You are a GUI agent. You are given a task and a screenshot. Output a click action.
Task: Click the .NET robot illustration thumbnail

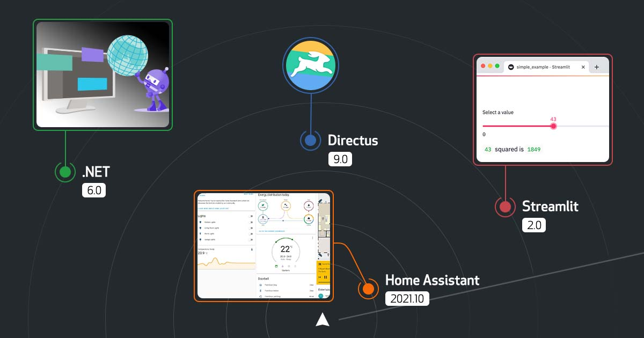[x=103, y=75]
